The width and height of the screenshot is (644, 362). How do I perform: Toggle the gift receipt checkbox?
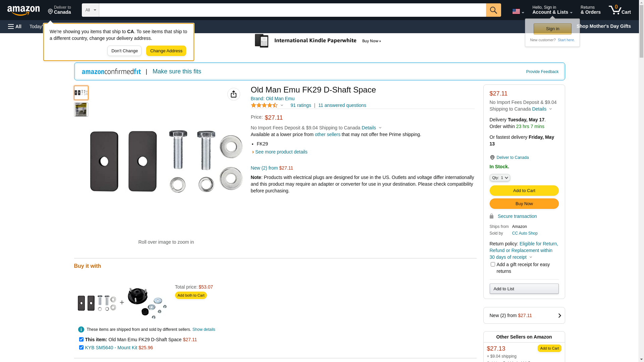(493, 264)
